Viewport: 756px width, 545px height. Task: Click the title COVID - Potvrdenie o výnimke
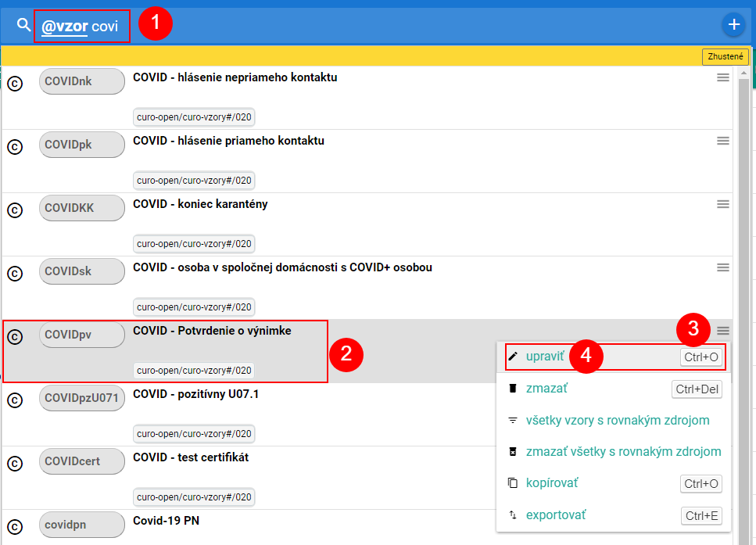[x=212, y=331]
